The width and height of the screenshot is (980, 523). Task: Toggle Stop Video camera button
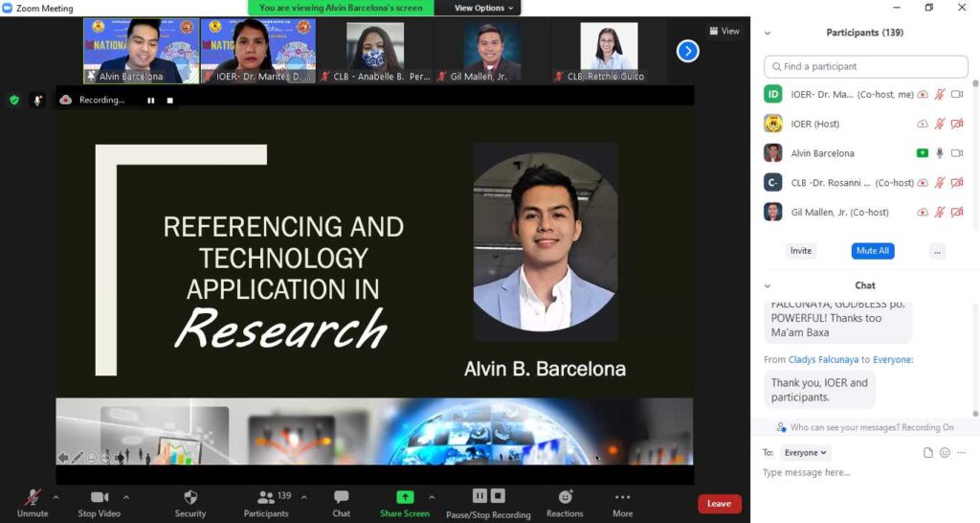100,496
